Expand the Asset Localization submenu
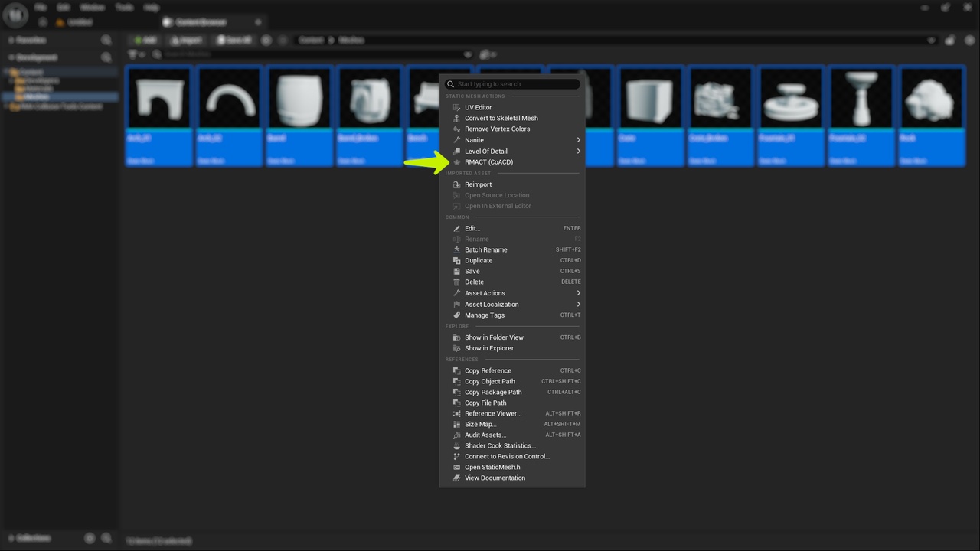Screen dimensions: 980x551 pos(512,304)
